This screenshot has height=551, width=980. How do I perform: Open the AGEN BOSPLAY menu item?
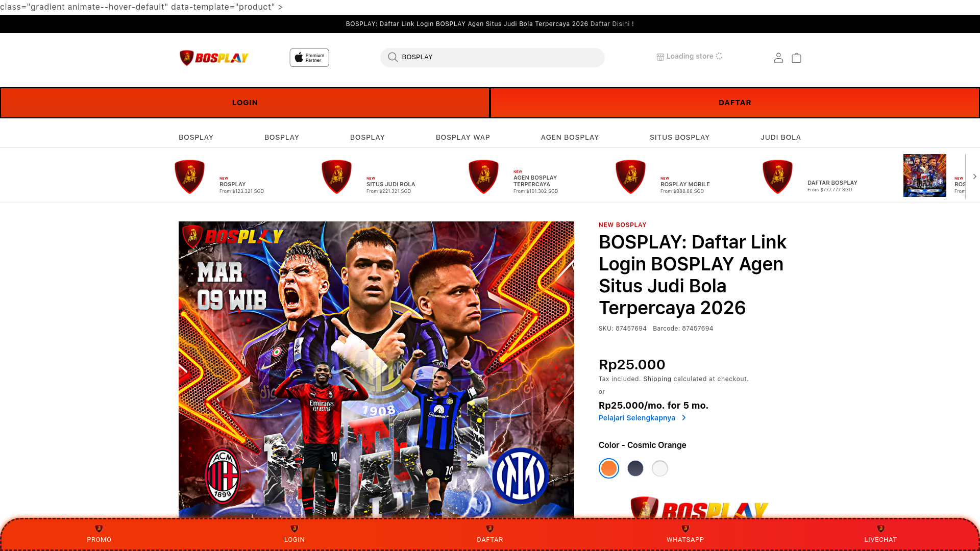pyautogui.click(x=570, y=137)
